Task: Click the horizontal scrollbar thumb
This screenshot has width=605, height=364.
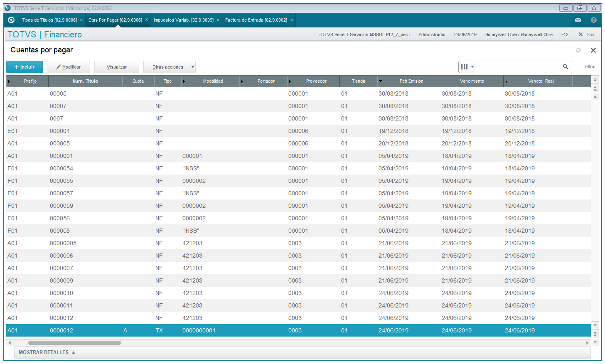Action: click(x=74, y=343)
